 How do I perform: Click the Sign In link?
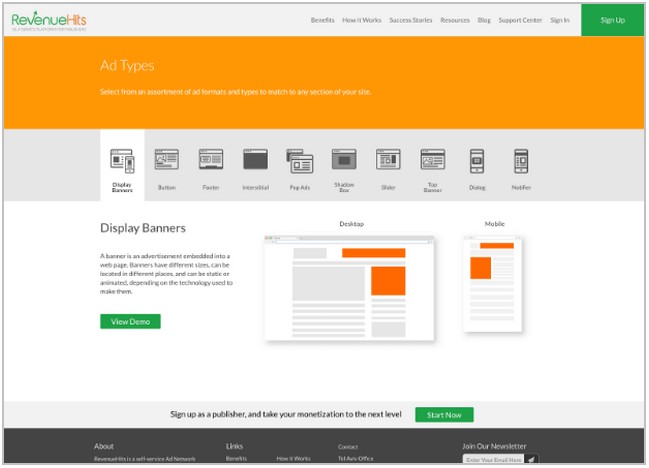[560, 20]
